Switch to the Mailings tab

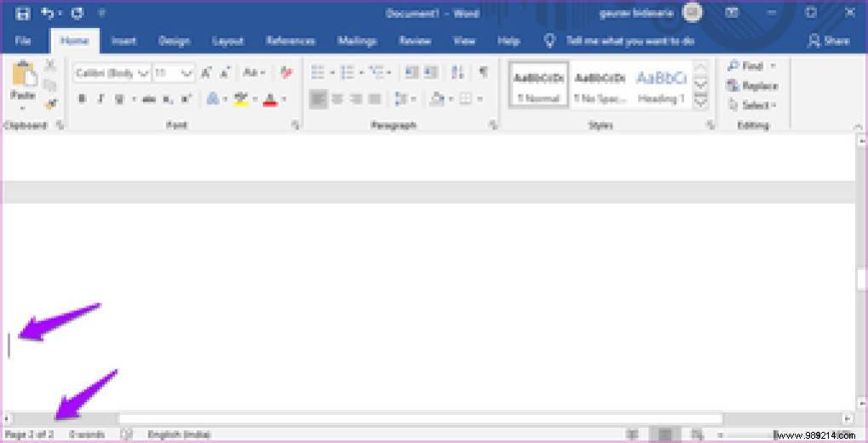pos(357,41)
